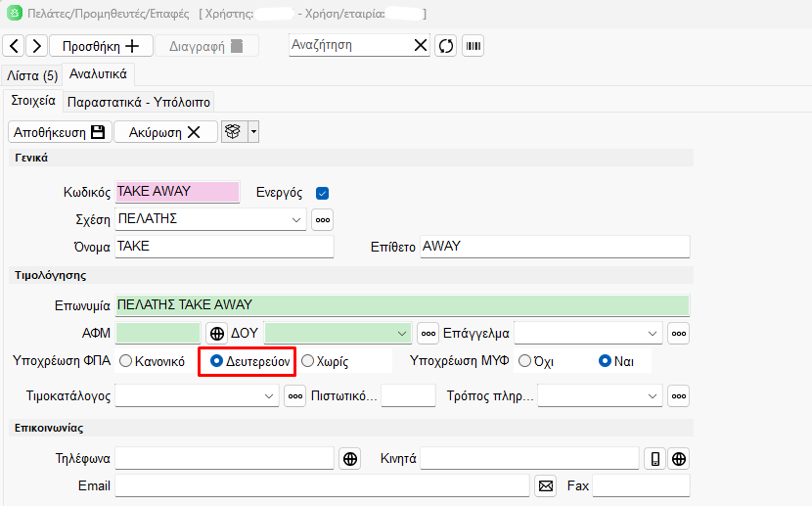Select the Χωρίς radio option
The height and width of the screenshot is (506, 812).
pos(308,361)
